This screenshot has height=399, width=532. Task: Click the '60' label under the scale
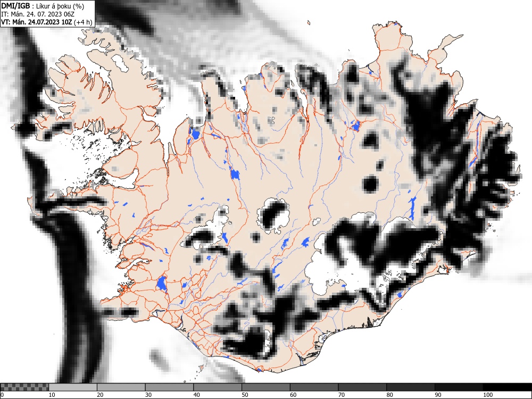tap(293, 395)
